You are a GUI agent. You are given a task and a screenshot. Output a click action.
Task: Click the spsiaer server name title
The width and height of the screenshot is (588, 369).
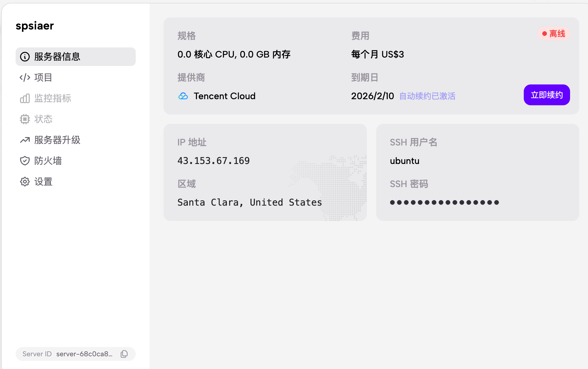[x=35, y=26]
